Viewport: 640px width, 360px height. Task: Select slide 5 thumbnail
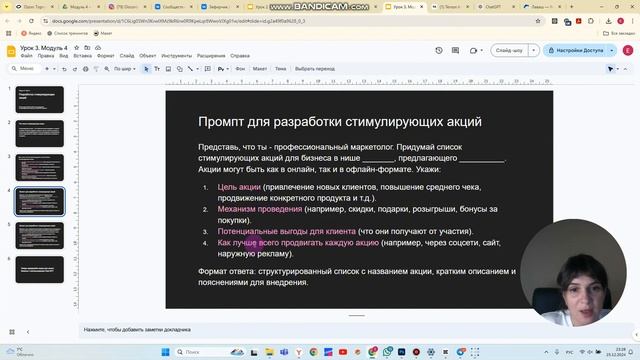pos(40,236)
